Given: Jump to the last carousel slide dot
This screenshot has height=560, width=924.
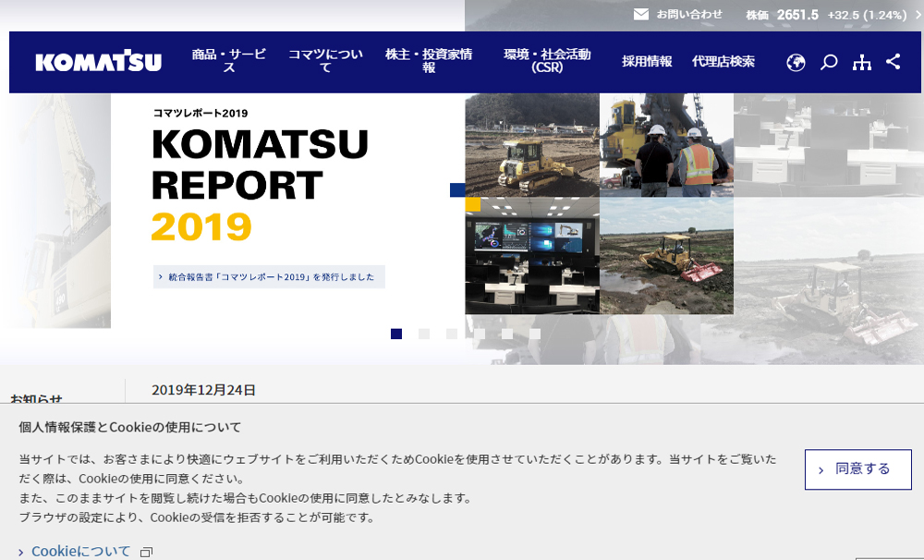Looking at the screenshot, I should tap(535, 334).
